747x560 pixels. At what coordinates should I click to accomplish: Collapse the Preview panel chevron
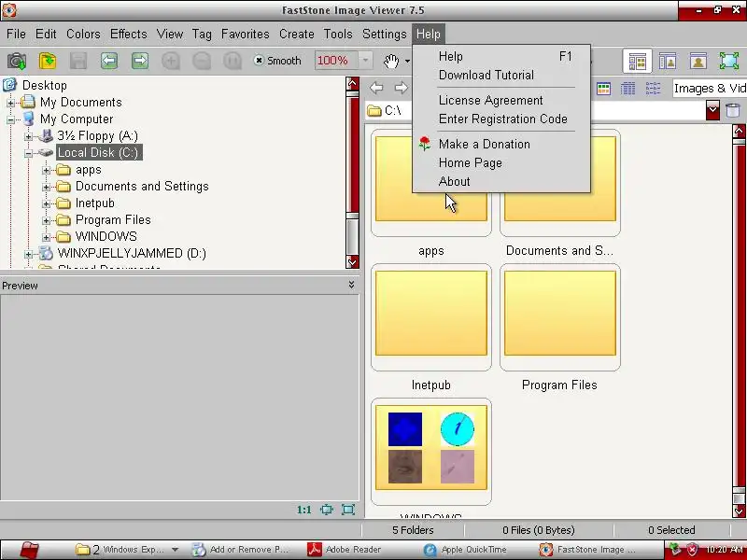[x=351, y=285]
